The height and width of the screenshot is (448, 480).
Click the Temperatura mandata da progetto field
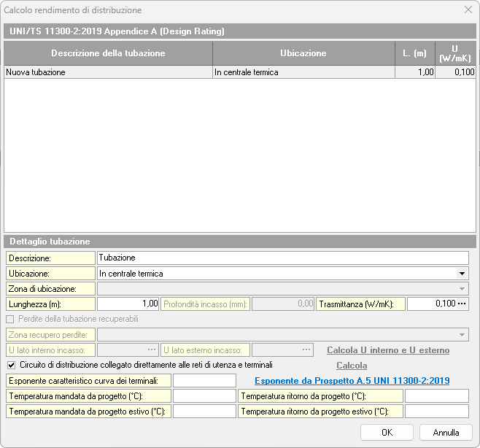click(204, 396)
